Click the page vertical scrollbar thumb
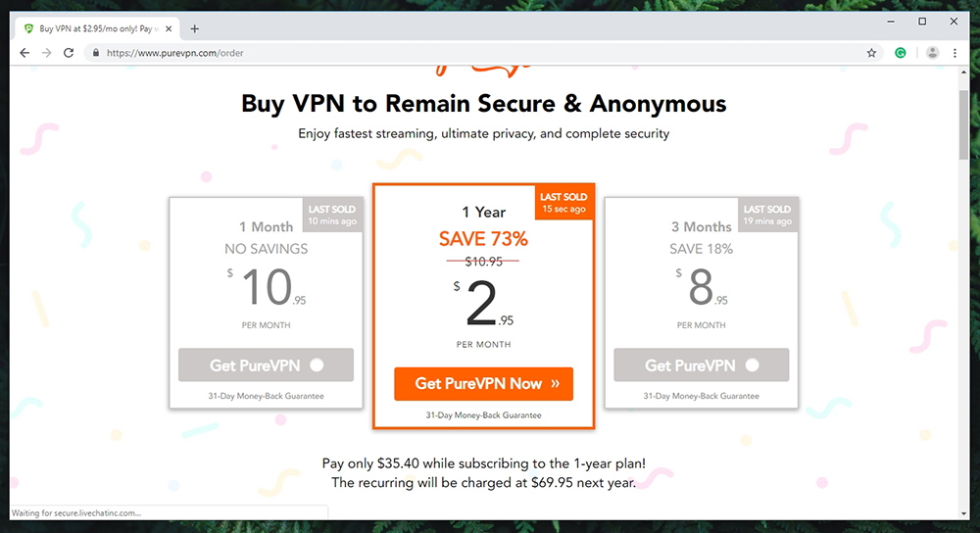The image size is (980, 533). pos(963,125)
